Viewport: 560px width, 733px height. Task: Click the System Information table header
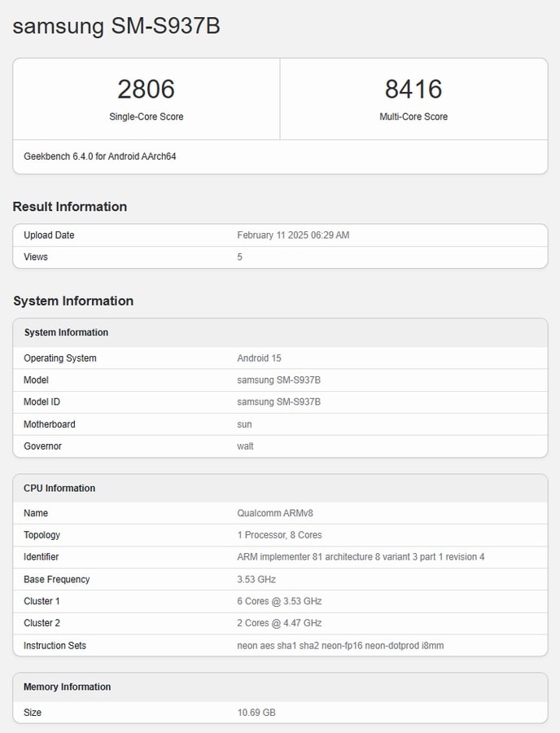(66, 332)
